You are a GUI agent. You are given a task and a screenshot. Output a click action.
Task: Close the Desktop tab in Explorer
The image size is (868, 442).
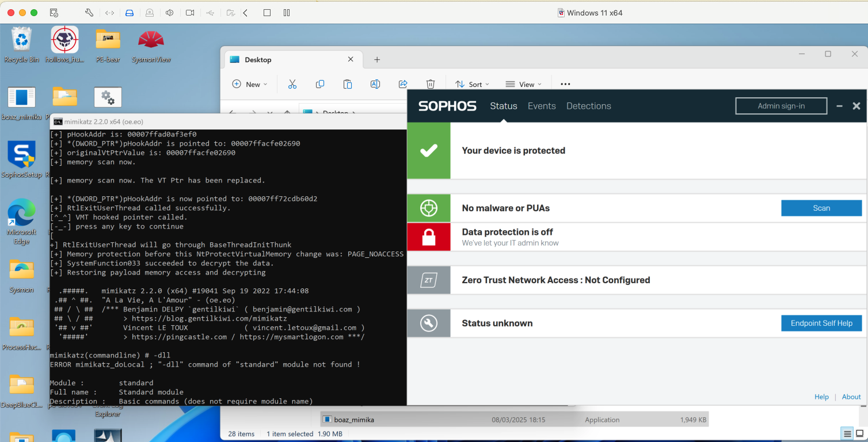(x=351, y=59)
